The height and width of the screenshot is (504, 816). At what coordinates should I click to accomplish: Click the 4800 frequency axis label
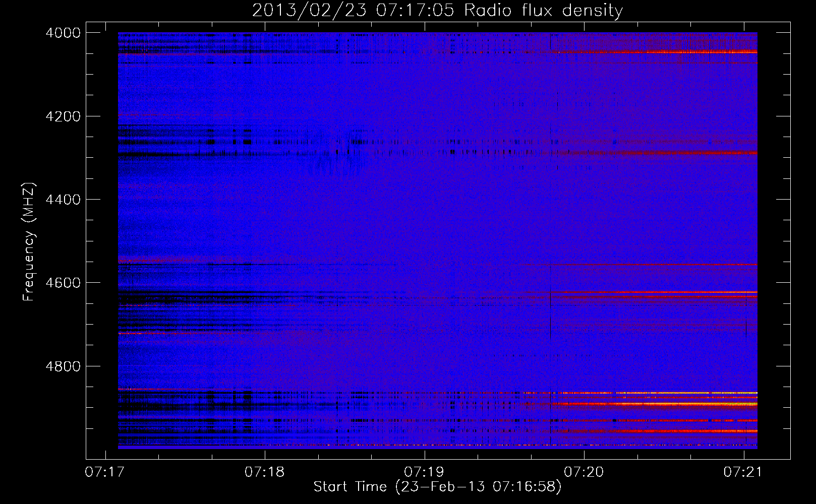[63, 366]
